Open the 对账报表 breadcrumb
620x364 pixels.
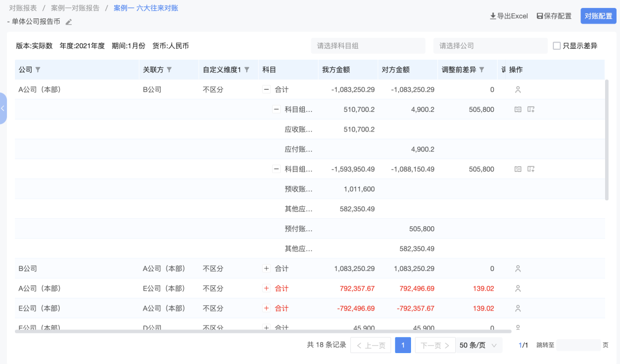(x=24, y=8)
